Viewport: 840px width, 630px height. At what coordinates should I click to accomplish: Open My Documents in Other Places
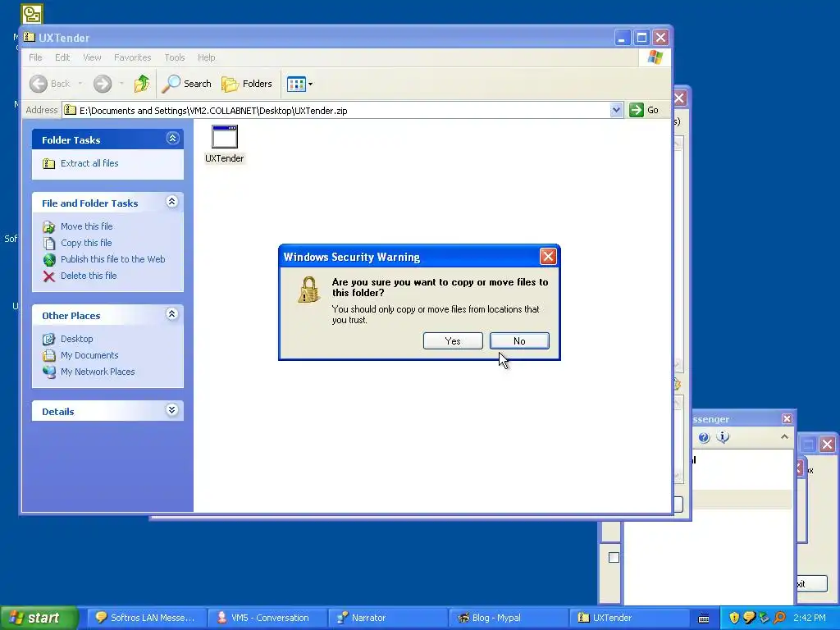89,355
